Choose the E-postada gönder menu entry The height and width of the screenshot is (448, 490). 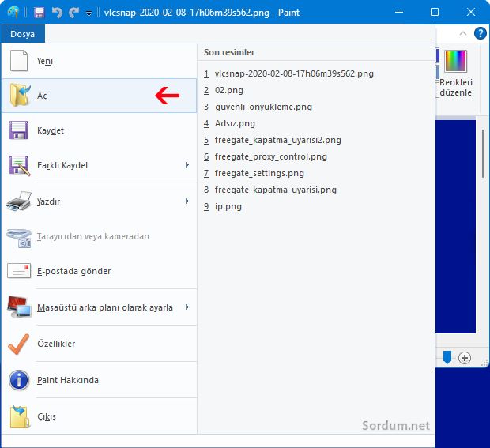(99, 271)
